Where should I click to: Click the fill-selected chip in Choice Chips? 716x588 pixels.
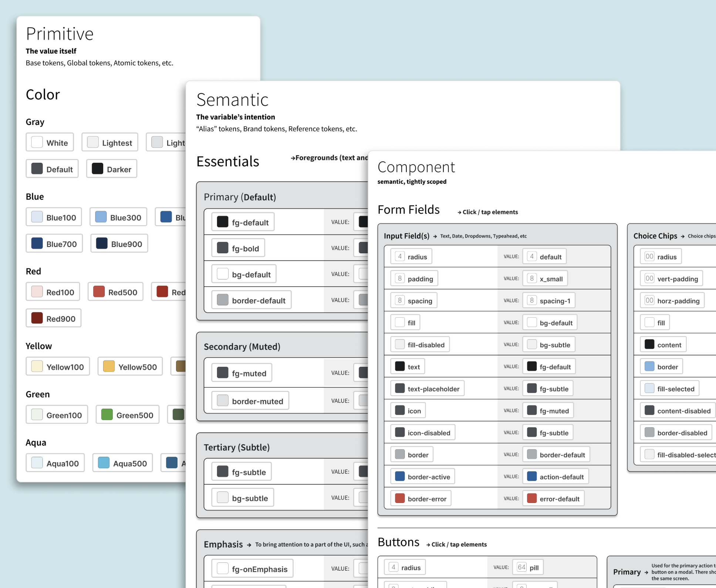tap(670, 389)
